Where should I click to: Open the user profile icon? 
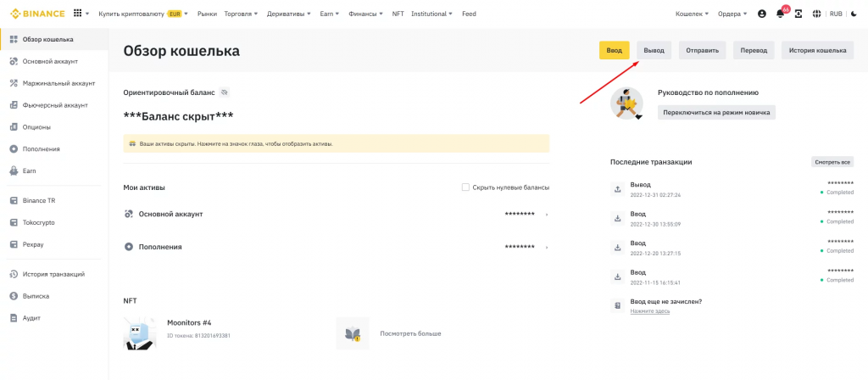[761, 14]
